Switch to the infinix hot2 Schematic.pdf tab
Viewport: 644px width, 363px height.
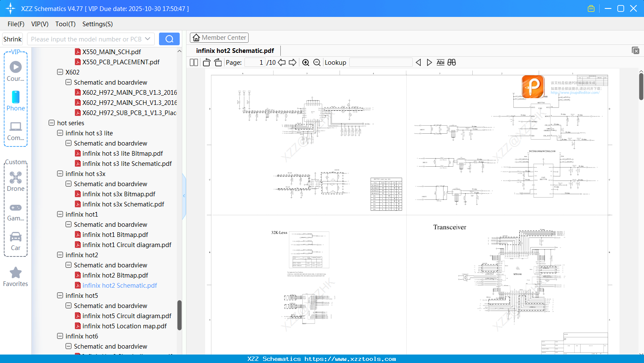click(234, 50)
